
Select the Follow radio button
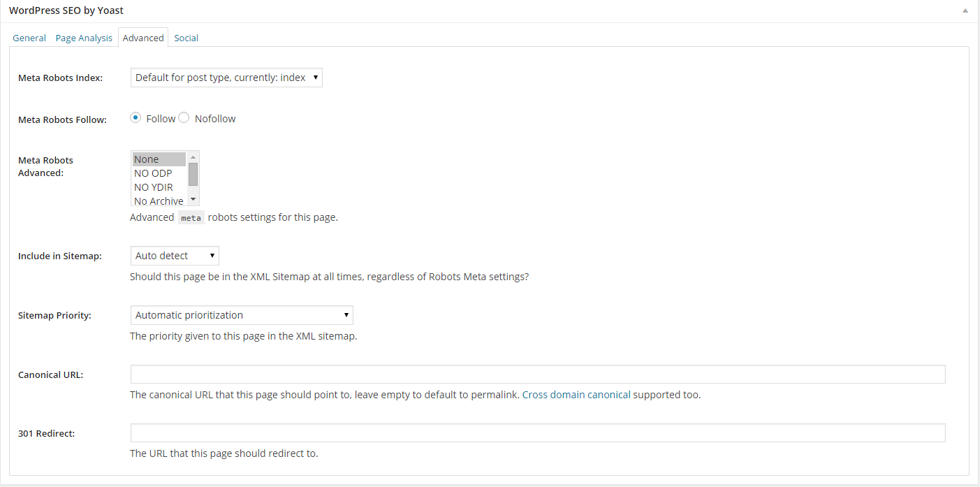136,117
